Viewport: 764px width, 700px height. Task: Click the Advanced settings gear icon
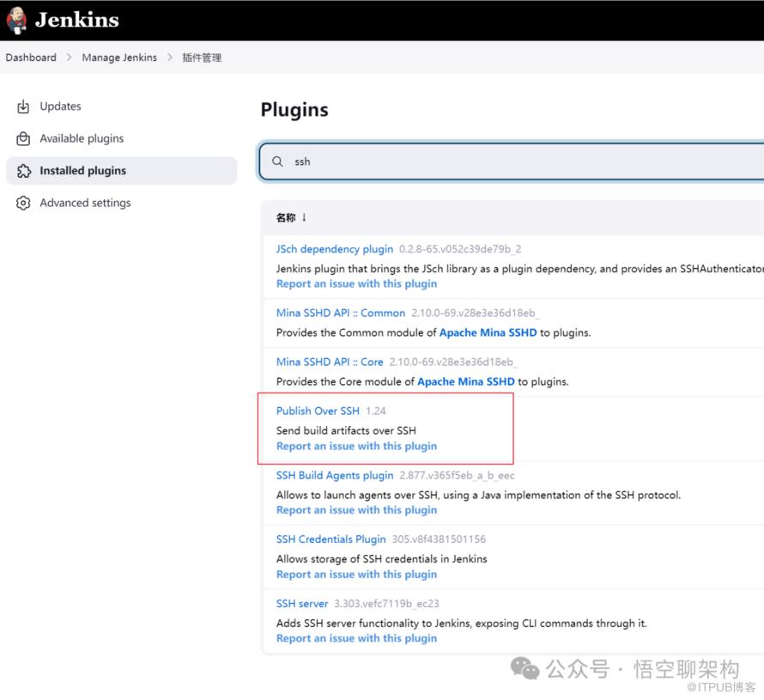pyautogui.click(x=23, y=203)
